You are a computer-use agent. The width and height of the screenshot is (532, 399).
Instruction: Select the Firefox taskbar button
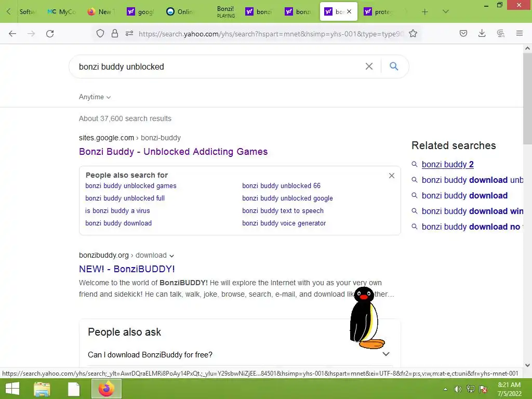click(x=107, y=389)
